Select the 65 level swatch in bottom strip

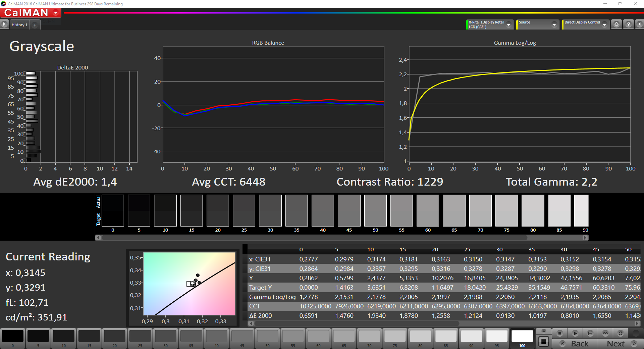click(x=344, y=338)
